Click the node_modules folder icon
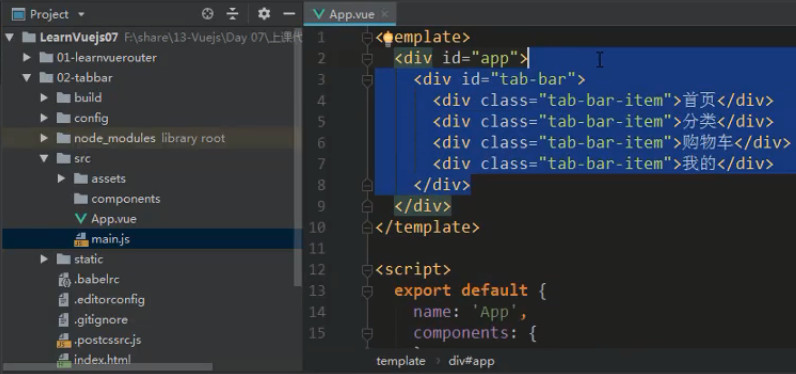This screenshot has width=796, height=374. click(63, 138)
